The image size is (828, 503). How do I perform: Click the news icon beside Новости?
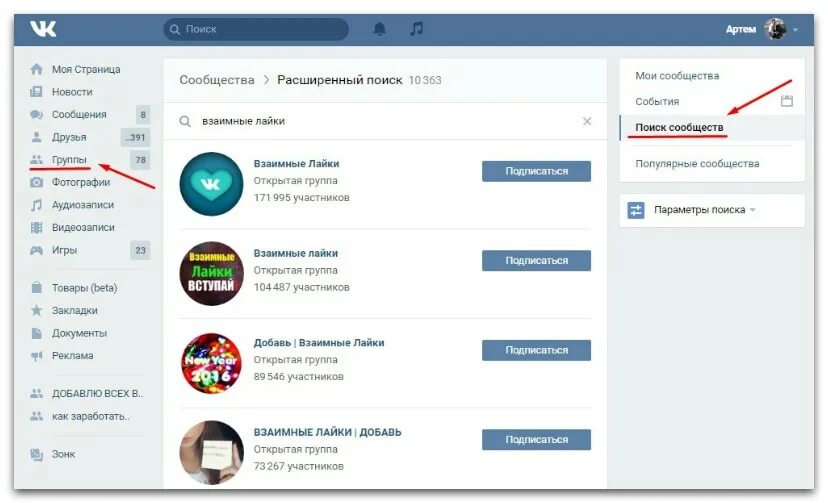(36, 92)
